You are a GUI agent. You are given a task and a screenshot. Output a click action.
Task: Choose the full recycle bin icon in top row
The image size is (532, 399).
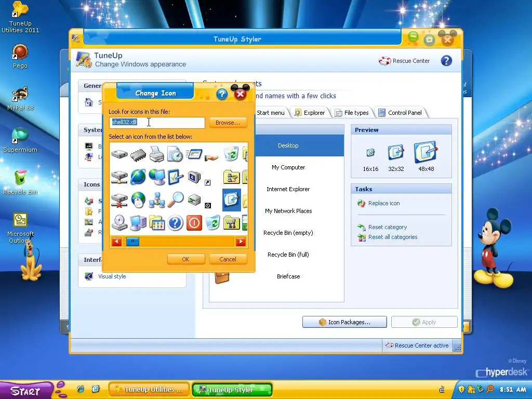click(231, 154)
